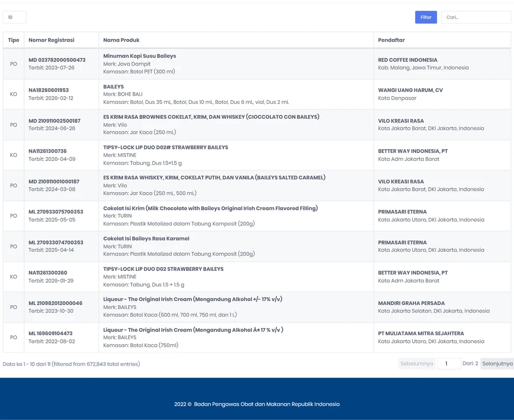514x420 pixels.
Task: Select product Minuman Kopi Susu Baileys
Action: pyautogui.click(x=140, y=56)
